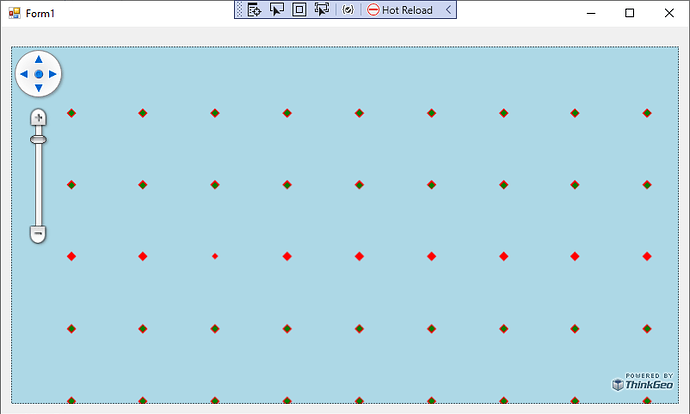Zoom out with the minus button
Image resolution: width=690 pixels, height=414 pixels.
[38, 234]
